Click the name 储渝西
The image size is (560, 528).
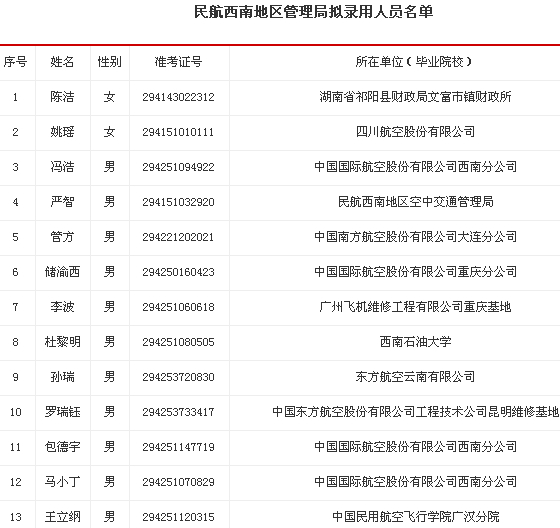point(62,272)
